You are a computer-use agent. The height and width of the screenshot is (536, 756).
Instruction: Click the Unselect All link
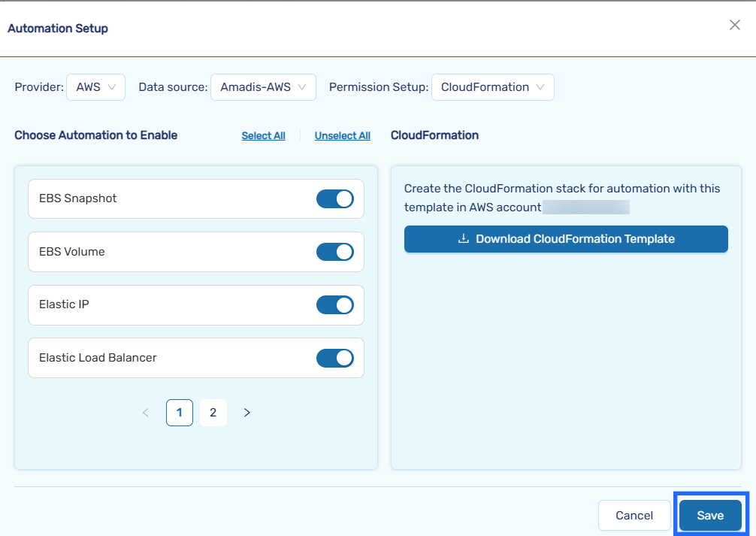(342, 136)
